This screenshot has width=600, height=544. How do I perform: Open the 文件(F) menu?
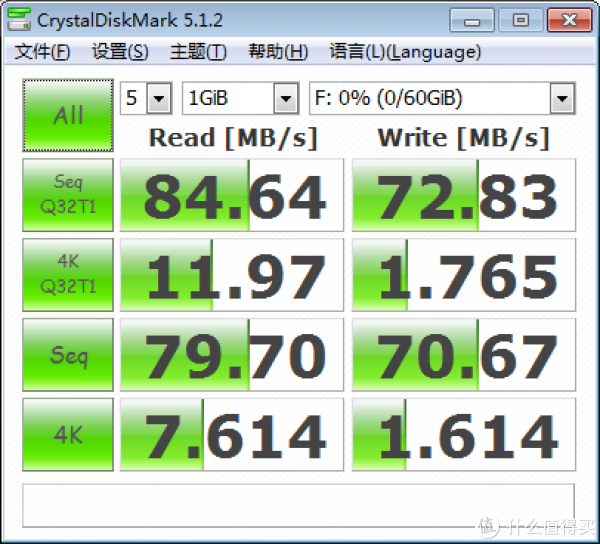[x=42, y=52]
